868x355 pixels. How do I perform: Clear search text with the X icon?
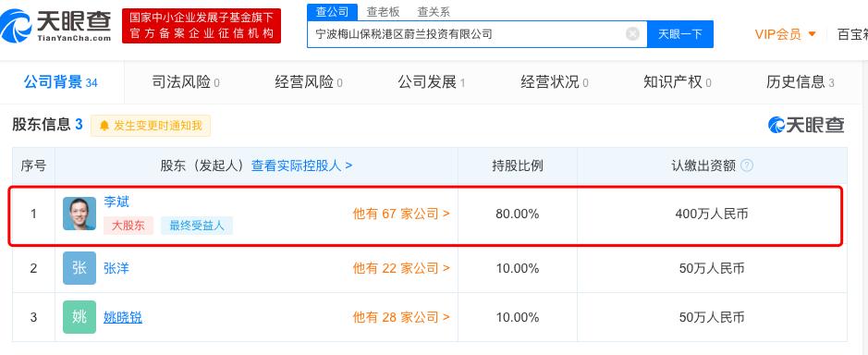coord(632,34)
